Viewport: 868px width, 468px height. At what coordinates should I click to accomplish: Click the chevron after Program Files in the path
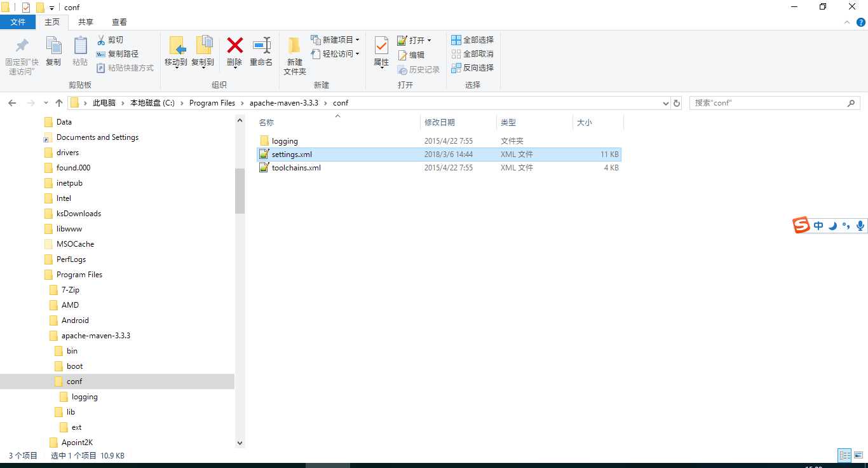click(242, 103)
